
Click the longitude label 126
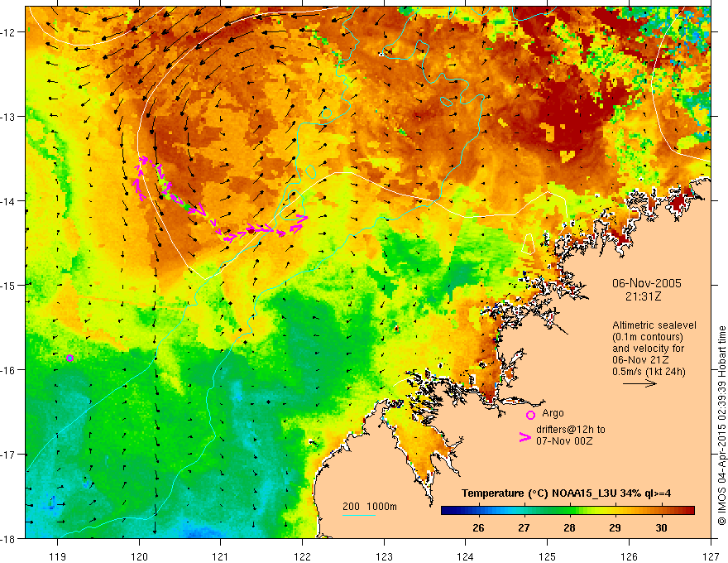(629, 556)
